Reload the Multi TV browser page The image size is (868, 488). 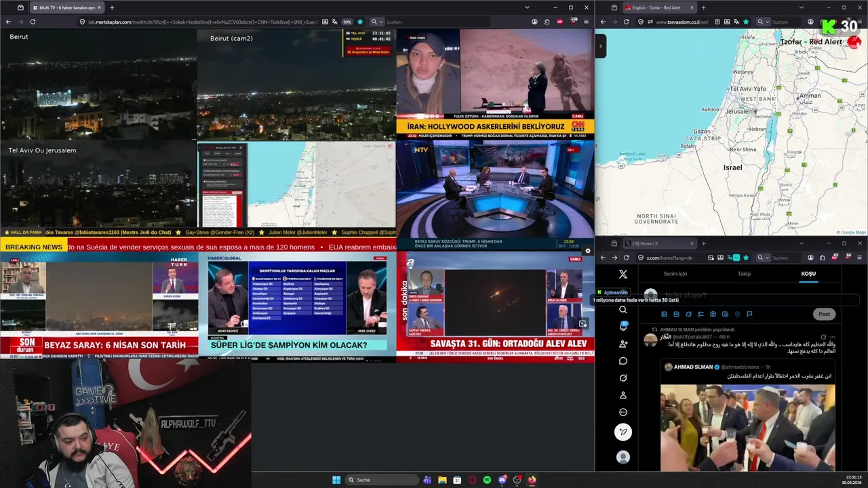(x=33, y=22)
